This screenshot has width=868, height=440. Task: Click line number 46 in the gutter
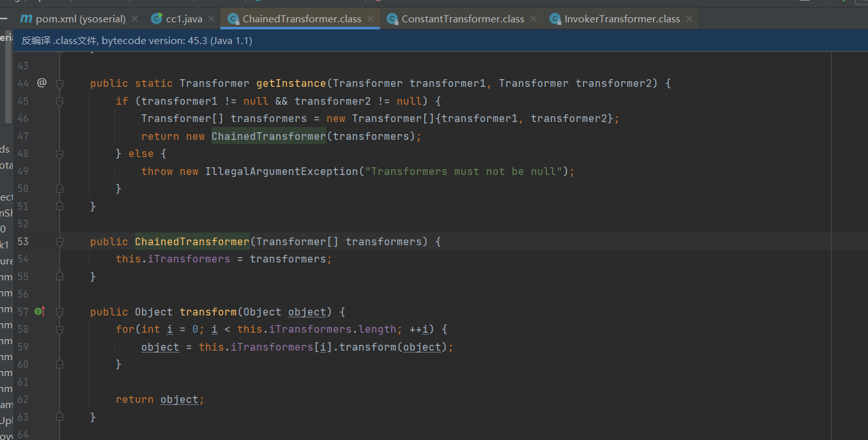click(x=23, y=119)
